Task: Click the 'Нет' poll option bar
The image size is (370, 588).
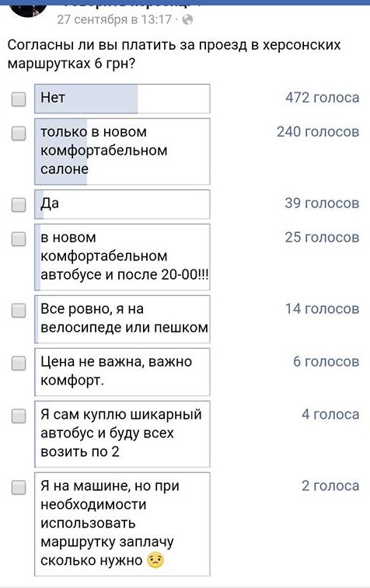Action: [122, 99]
